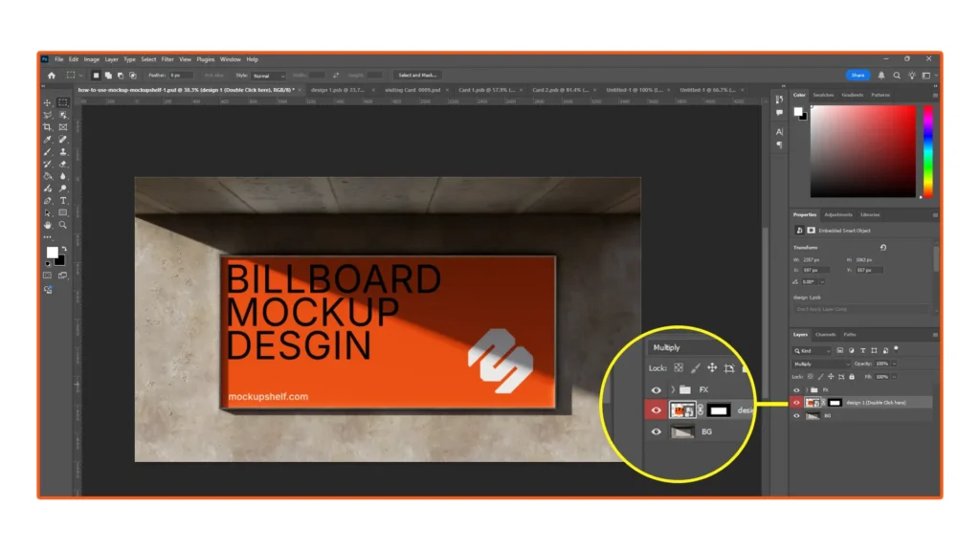Select the Crop tool
This screenshot has height=551, width=980.
(x=48, y=127)
